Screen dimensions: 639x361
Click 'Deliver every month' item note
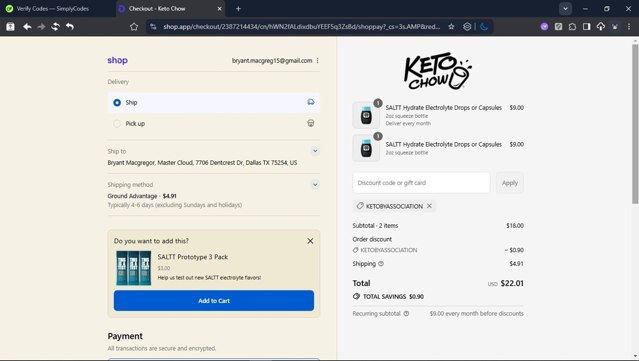pos(408,123)
